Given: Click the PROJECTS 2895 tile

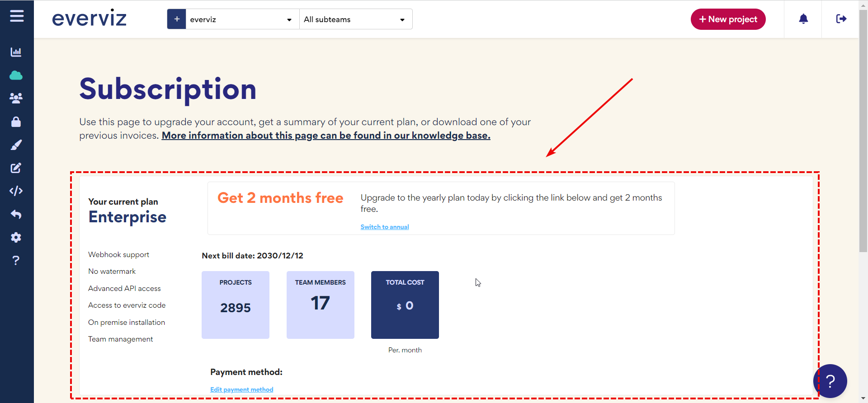Looking at the screenshot, I should [236, 305].
